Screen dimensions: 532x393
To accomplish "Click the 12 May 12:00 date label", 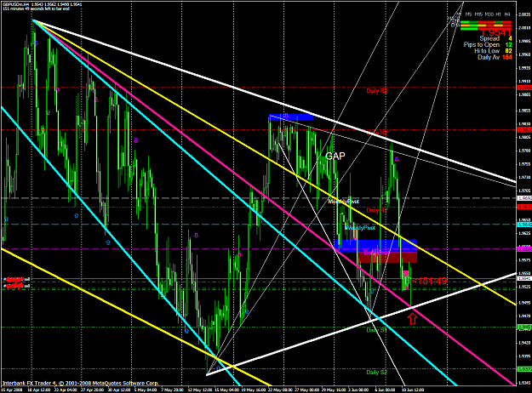I will click(198, 390).
